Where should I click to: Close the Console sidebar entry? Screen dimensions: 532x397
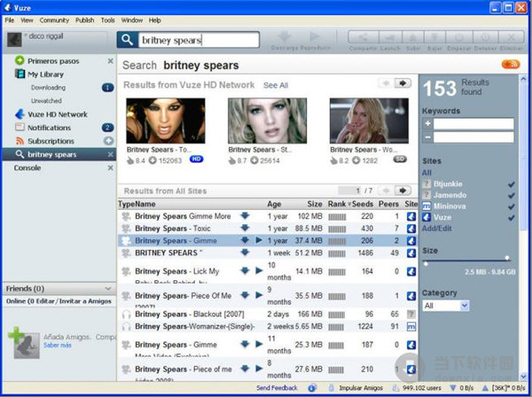coord(110,167)
